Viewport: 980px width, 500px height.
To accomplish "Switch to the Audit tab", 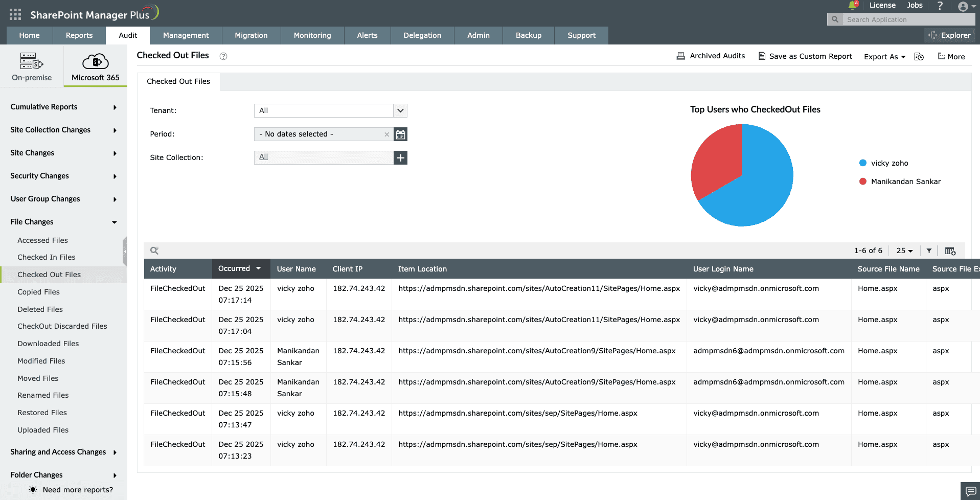I will point(127,35).
